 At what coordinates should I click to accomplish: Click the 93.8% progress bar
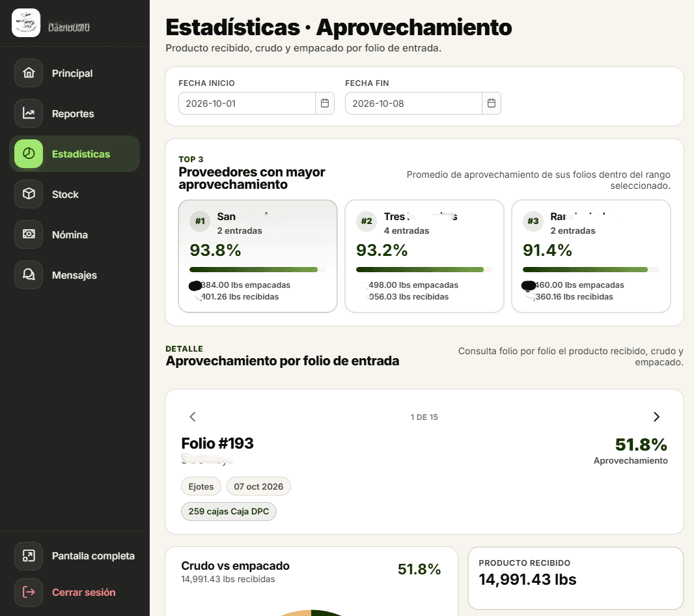click(x=258, y=270)
